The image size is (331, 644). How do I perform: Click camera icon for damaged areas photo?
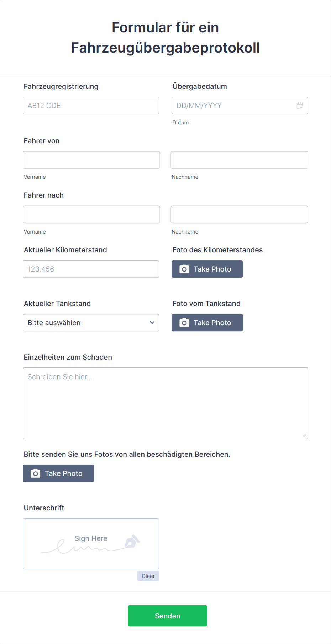click(35, 473)
